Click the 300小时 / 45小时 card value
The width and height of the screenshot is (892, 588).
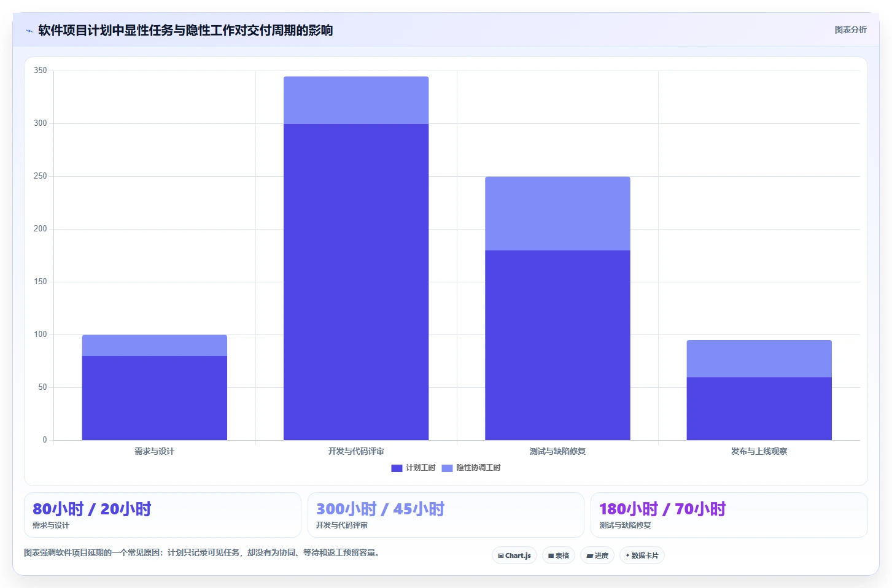(380, 509)
